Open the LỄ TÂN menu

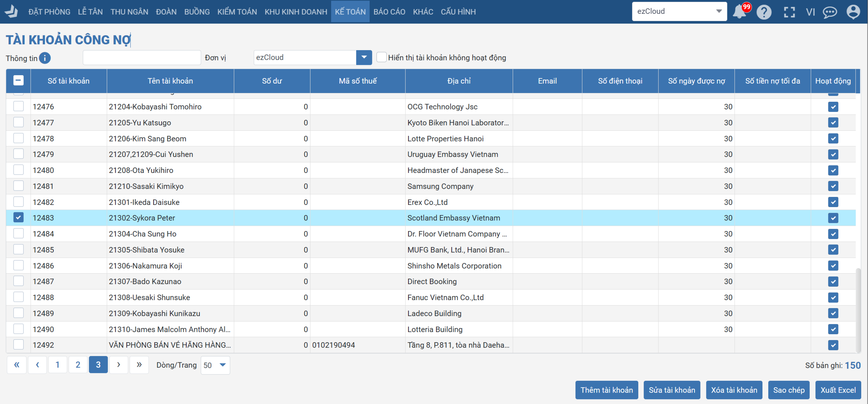point(90,12)
